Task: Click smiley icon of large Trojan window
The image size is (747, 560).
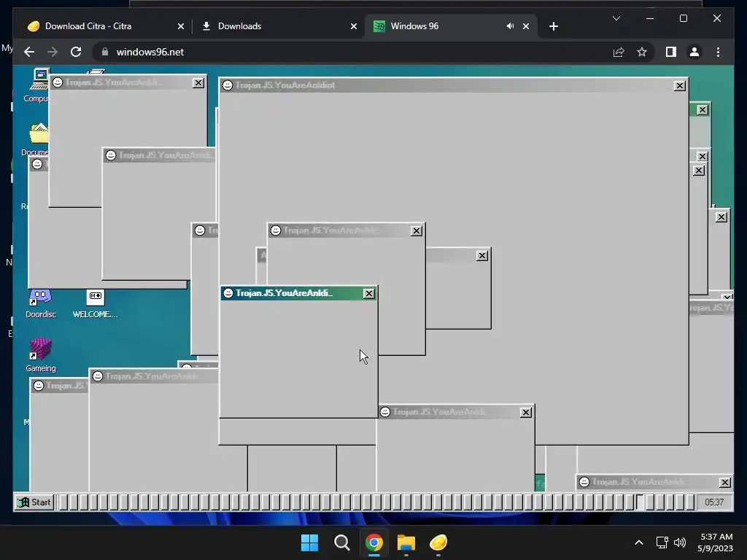Action: (228, 85)
